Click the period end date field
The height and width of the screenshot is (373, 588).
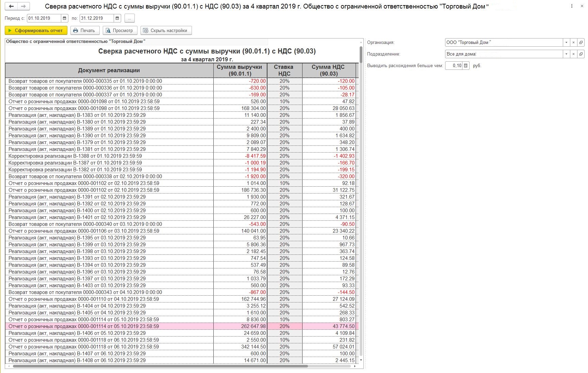97,18
